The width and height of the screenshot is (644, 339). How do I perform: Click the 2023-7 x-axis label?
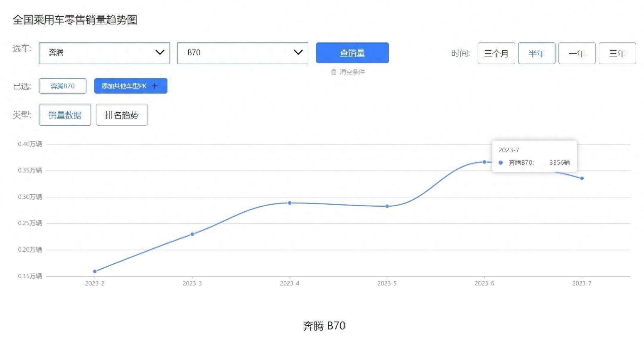582,283
